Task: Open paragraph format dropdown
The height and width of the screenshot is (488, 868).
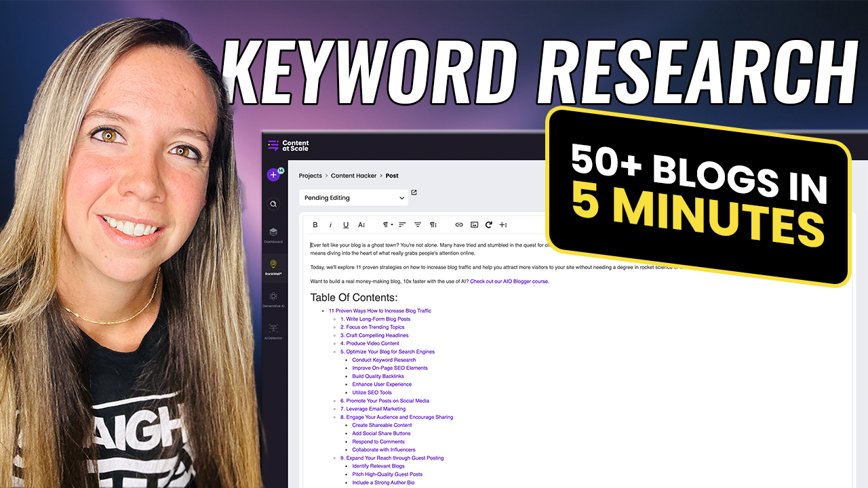Action: (387, 224)
